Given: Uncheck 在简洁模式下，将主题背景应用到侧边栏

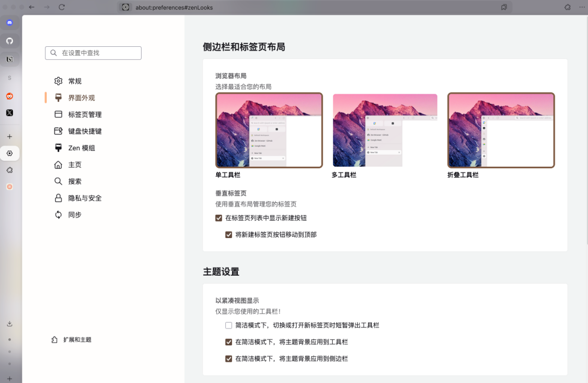Looking at the screenshot, I should tap(229, 358).
